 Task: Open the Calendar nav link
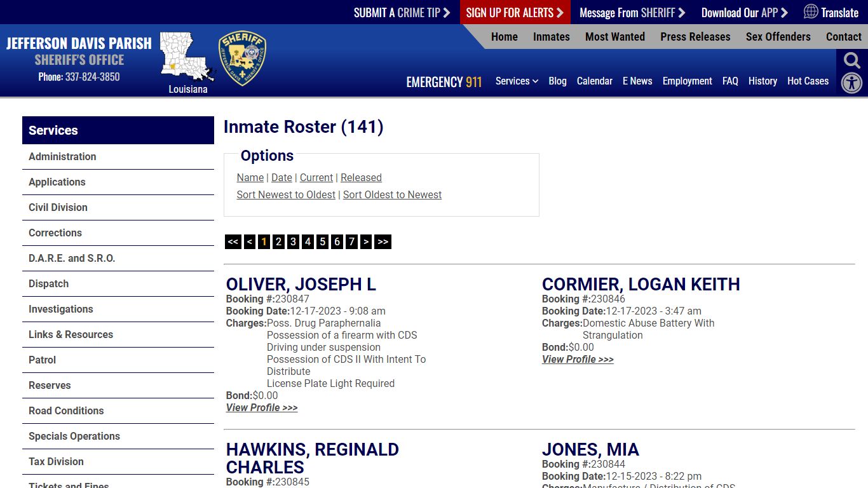tap(595, 81)
